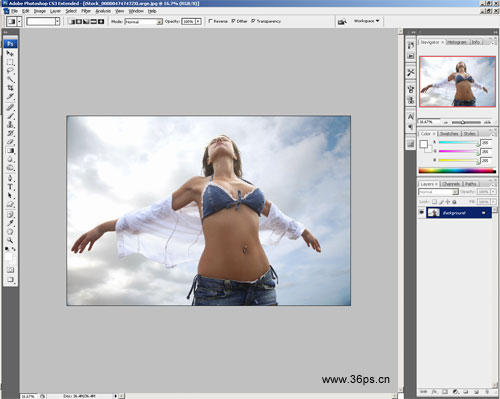Select the Lasso tool

pyautogui.click(x=10, y=71)
